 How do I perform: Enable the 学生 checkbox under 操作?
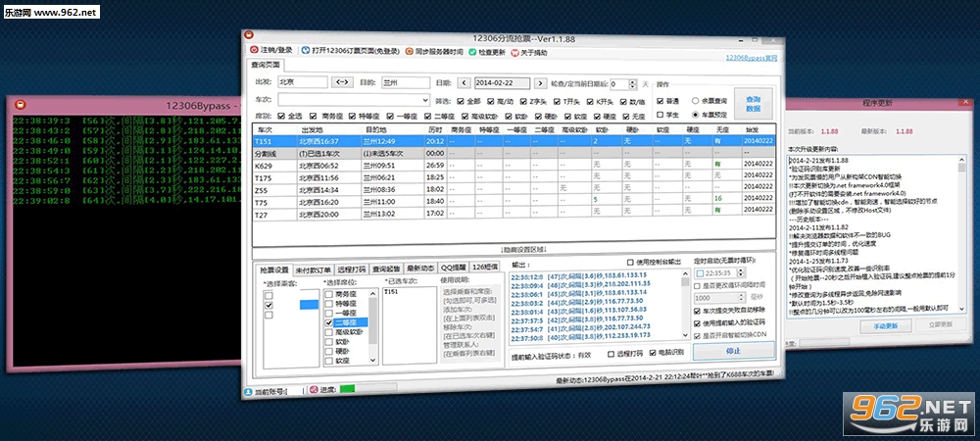click(x=660, y=115)
